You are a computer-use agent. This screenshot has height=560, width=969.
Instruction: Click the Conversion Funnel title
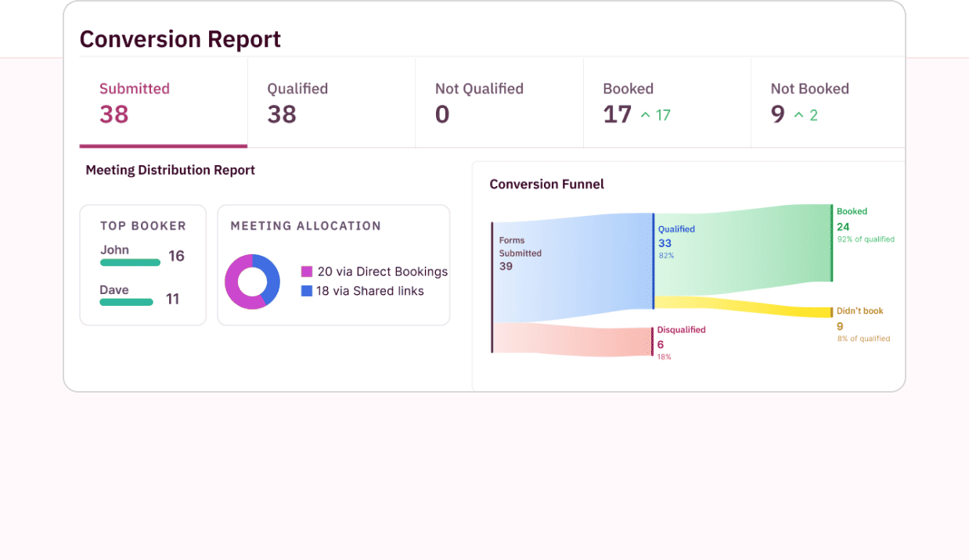pos(546,184)
